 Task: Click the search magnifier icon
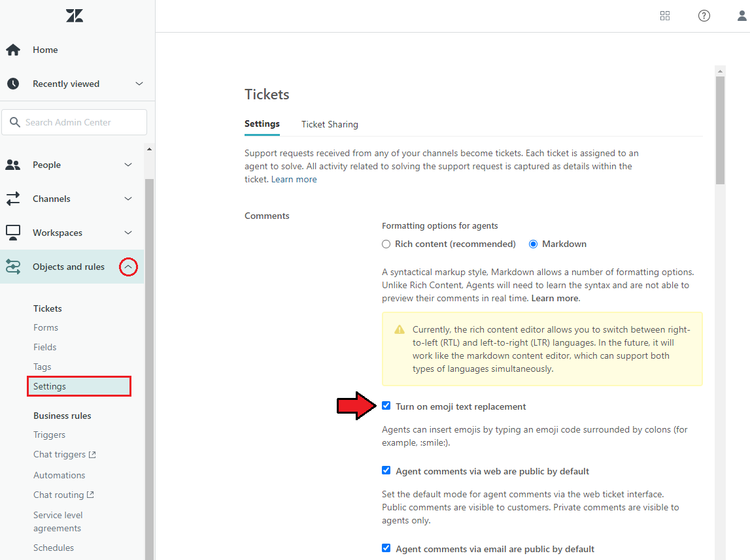pyautogui.click(x=15, y=122)
